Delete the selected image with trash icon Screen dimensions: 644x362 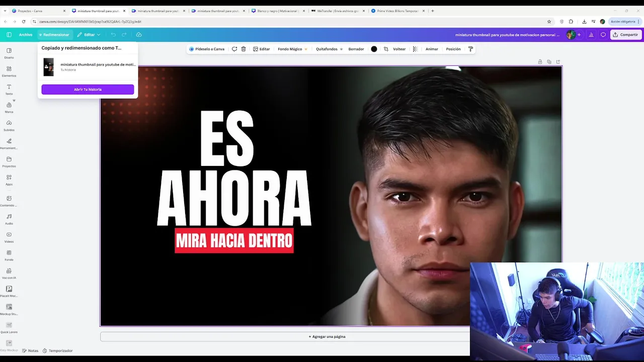pyautogui.click(x=244, y=49)
